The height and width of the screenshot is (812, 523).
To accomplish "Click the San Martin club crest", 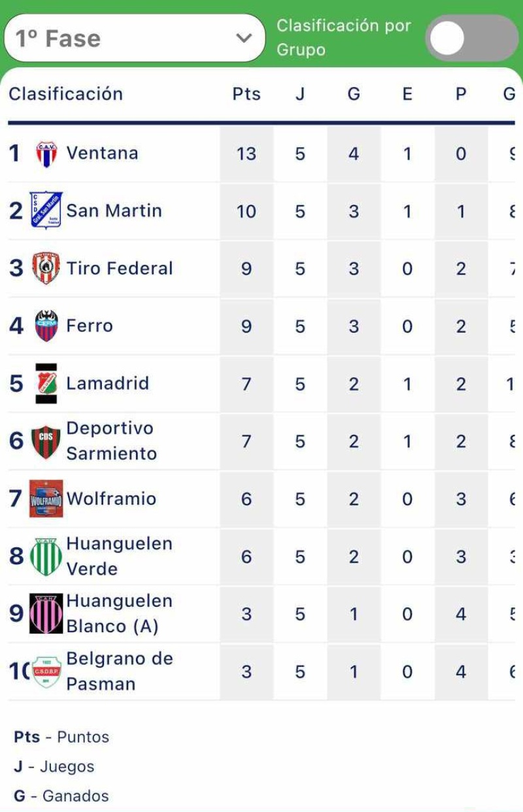I will coord(46,211).
